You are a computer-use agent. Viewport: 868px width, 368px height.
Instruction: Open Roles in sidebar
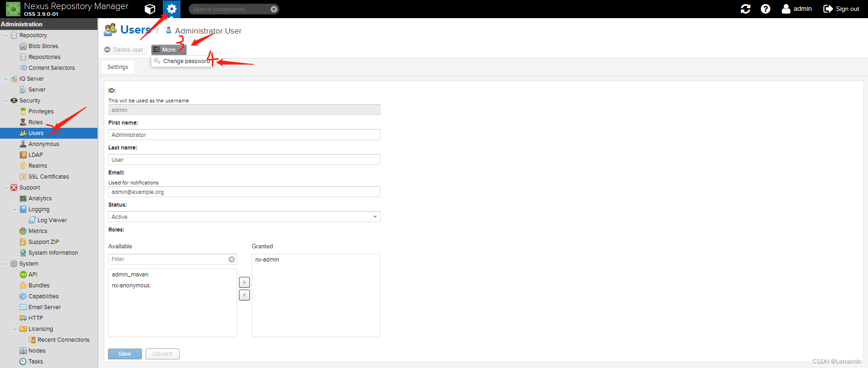pos(35,122)
